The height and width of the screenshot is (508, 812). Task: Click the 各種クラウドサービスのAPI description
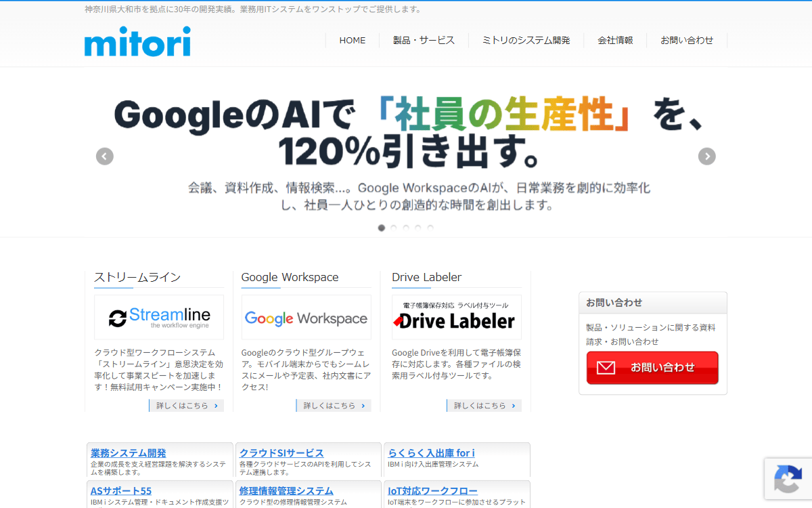point(305,468)
